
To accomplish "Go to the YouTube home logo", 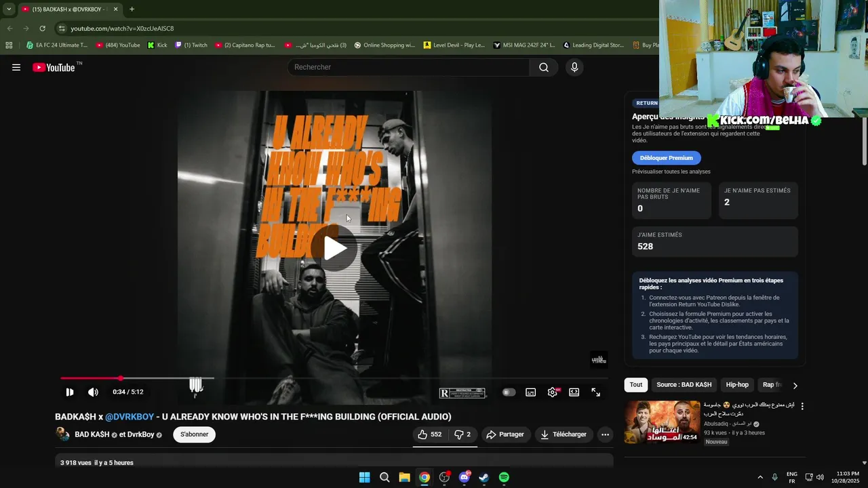I will tap(54, 67).
